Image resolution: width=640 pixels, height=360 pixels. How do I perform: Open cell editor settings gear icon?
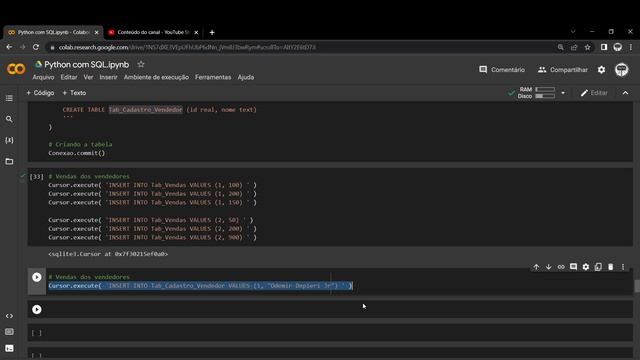pyautogui.click(x=586, y=267)
